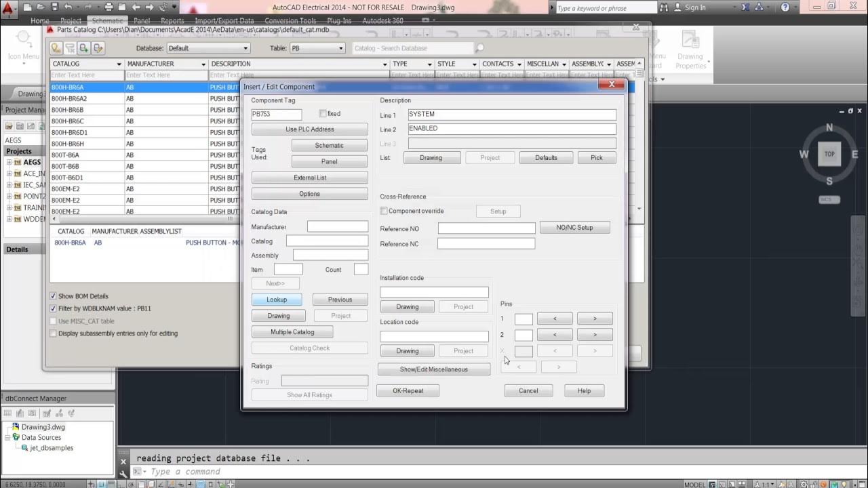Click the Save disk icon in quick access toolbar
Screen dimensions: 868x488
click(54, 7)
